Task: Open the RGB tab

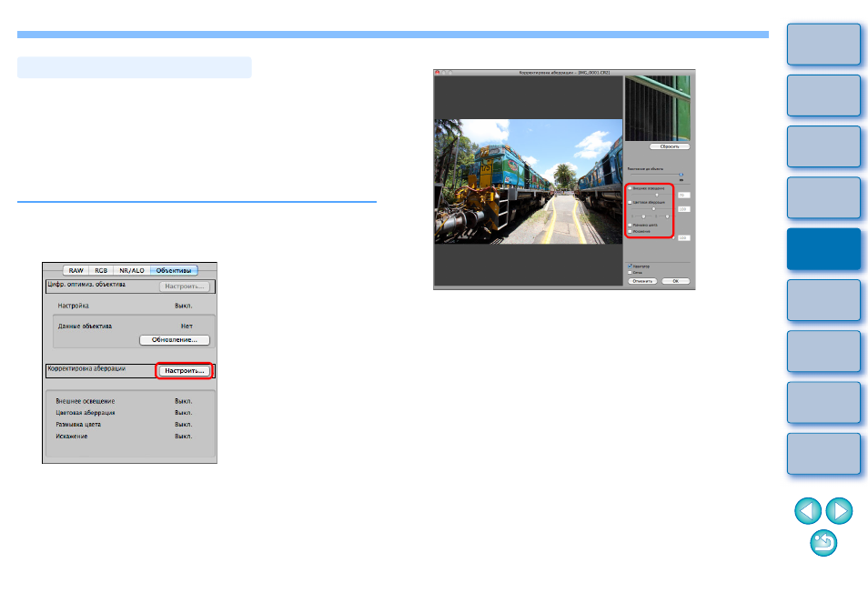Action: point(101,270)
